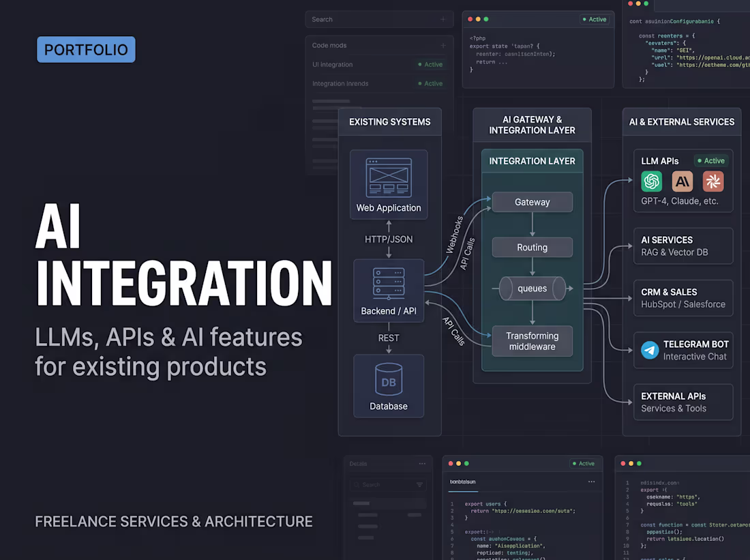Click 'GPT-4, Claude, etc.' caption
The width and height of the screenshot is (750, 560).
click(x=680, y=201)
